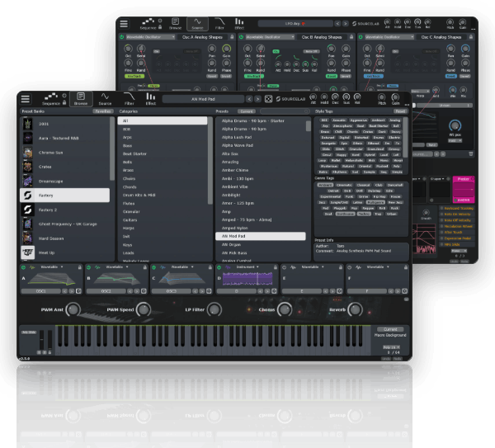This screenshot has width=495, height=448.
Task: Open hamburger menu in back window
Action: [124, 24]
